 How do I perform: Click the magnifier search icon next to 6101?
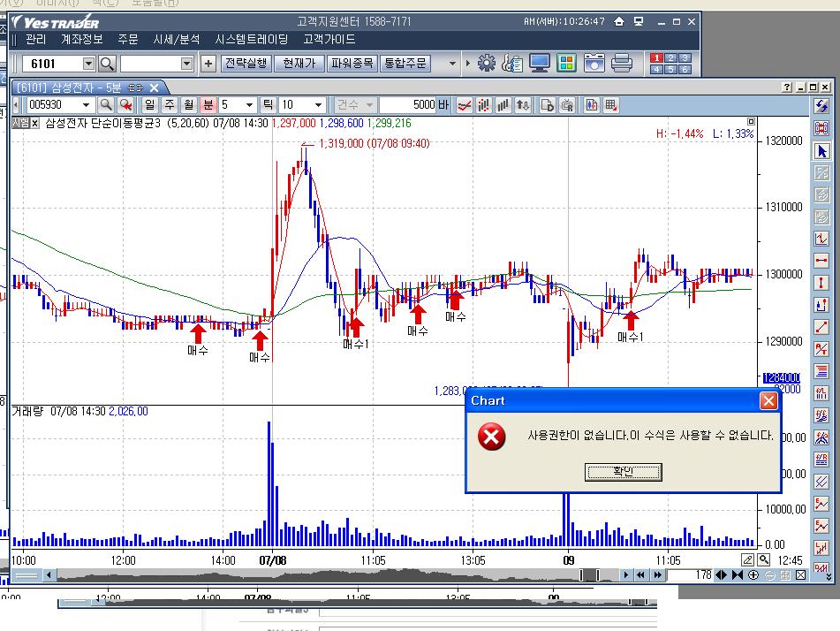[x=107, y=64]
